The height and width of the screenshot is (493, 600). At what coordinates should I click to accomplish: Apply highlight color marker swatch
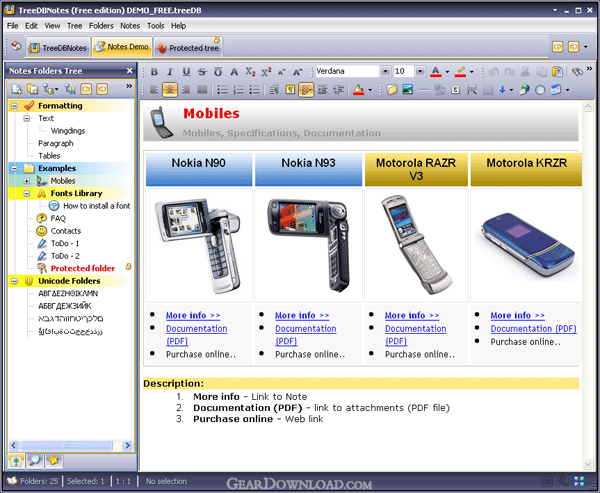[460, 72]
